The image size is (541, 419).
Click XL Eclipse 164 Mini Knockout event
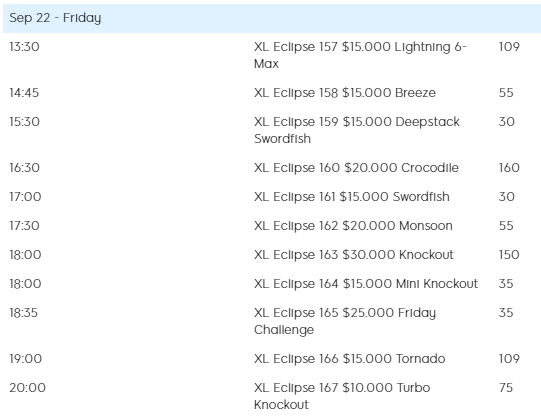coord(366,284)
